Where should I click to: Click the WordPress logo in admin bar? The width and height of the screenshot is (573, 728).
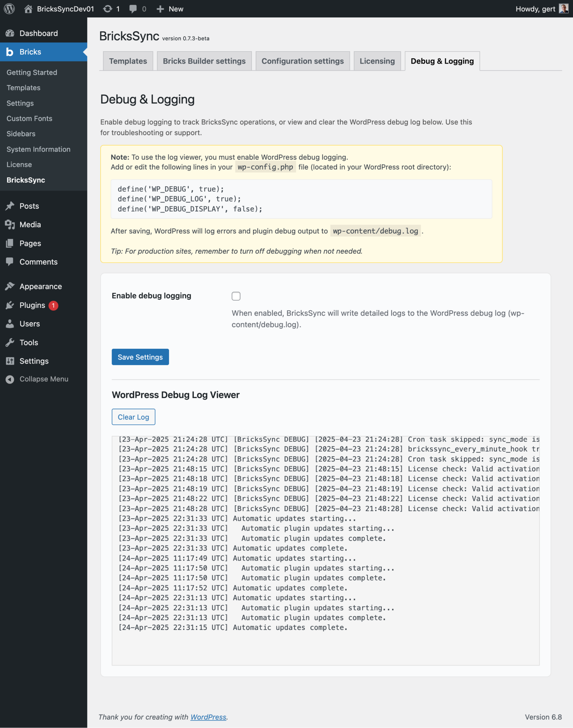[x=10, y=9]
